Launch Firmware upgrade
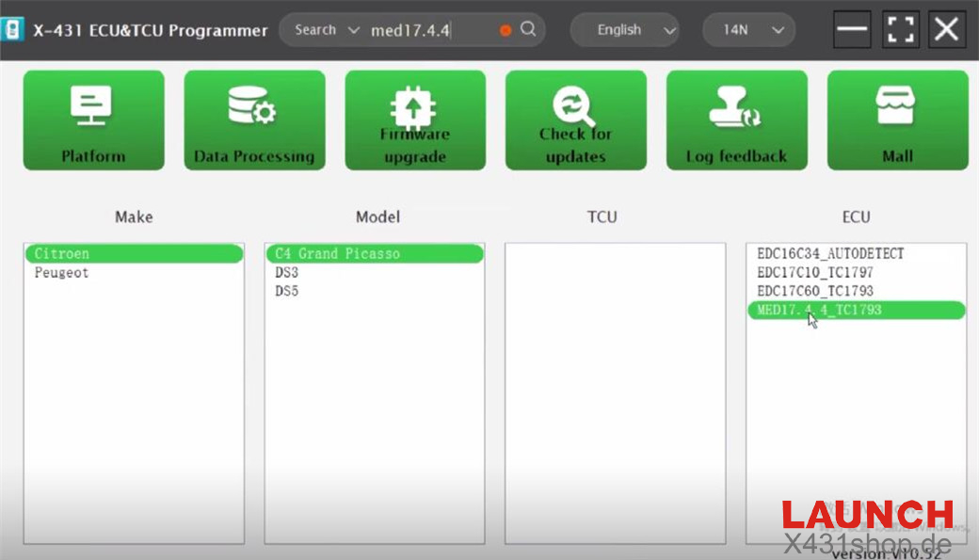This screenshot has height=560, width=979. tap(415, 120)
